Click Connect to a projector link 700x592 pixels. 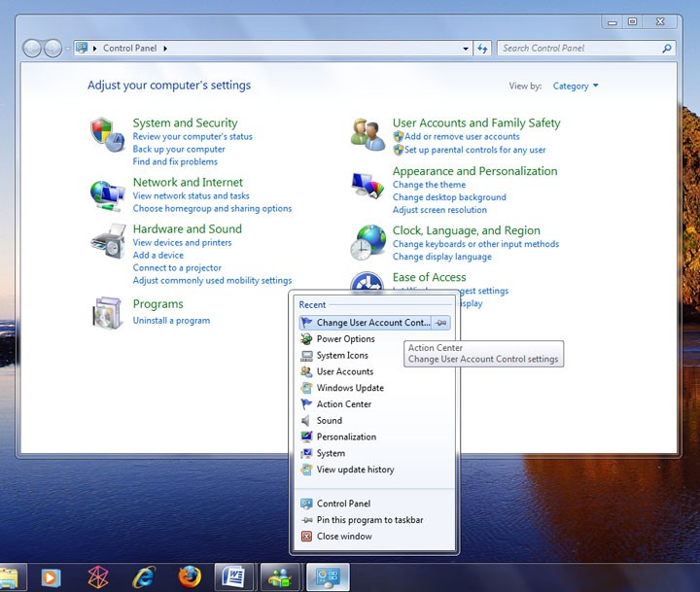pos(177,268)
